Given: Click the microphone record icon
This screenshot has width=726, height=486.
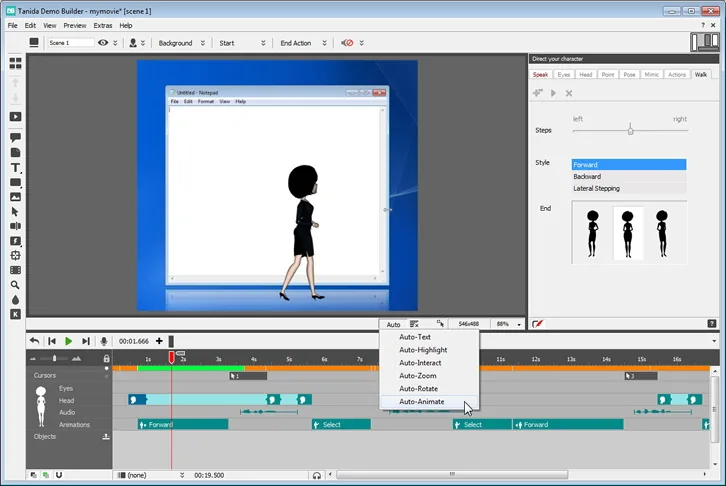Looking at the screenshot, I should (x=104, y=341).
